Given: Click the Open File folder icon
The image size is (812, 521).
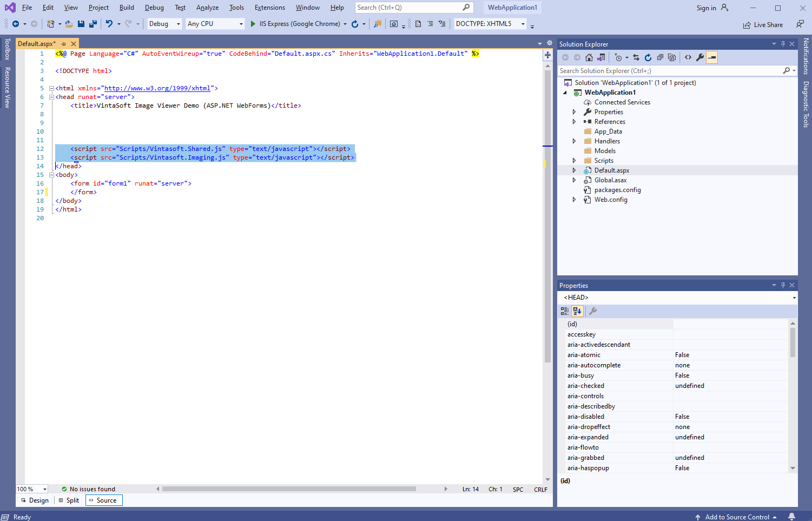Looking at the screenshot, I should (x=69, y=24).
